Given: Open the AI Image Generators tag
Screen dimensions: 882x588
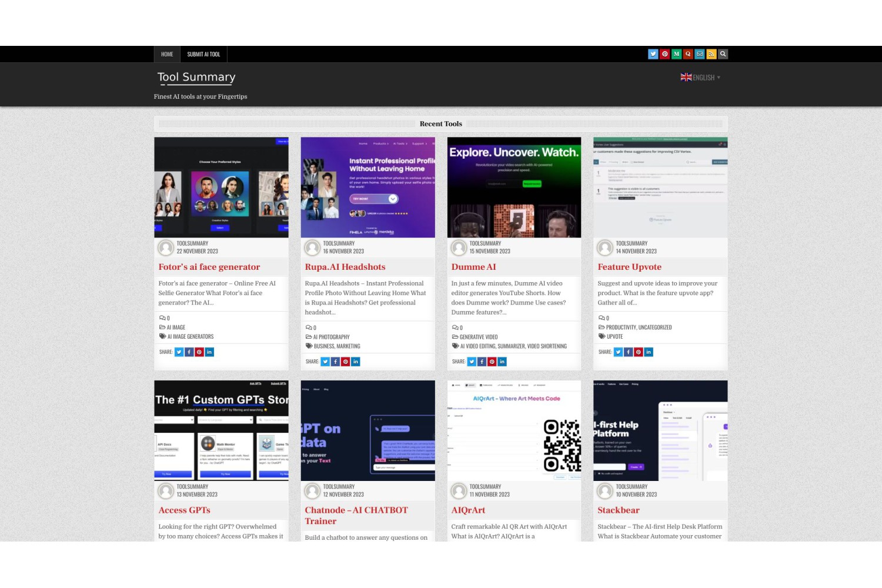Looking at the screenshot, I should point(191,337).
